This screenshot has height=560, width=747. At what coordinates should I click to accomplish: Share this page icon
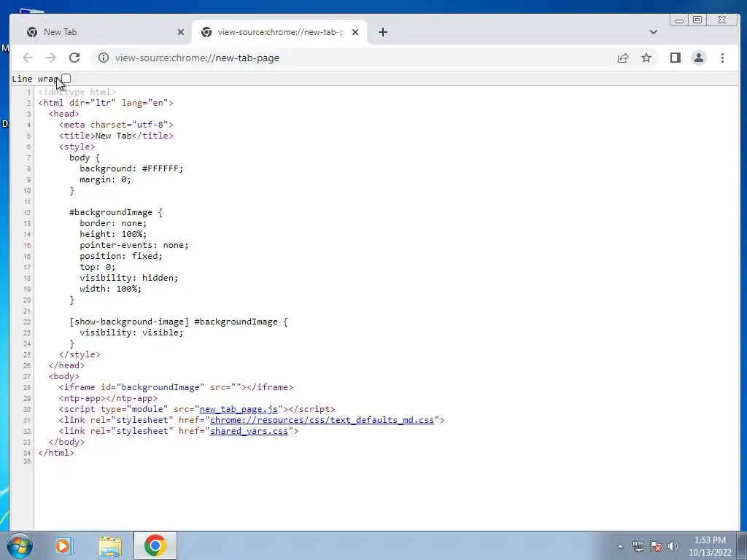click(x=623, y=58)
